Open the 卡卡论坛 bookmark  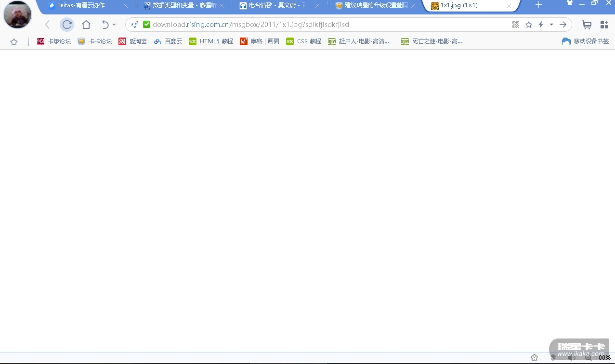tap(95, 41)
